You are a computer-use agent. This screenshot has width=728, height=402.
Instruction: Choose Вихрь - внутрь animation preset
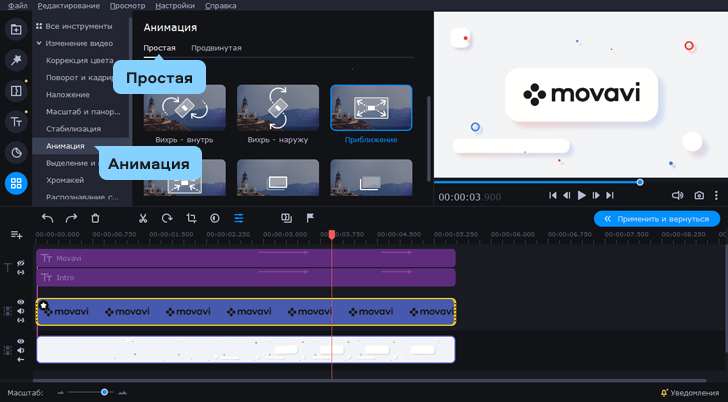click(x=185, y=114)
